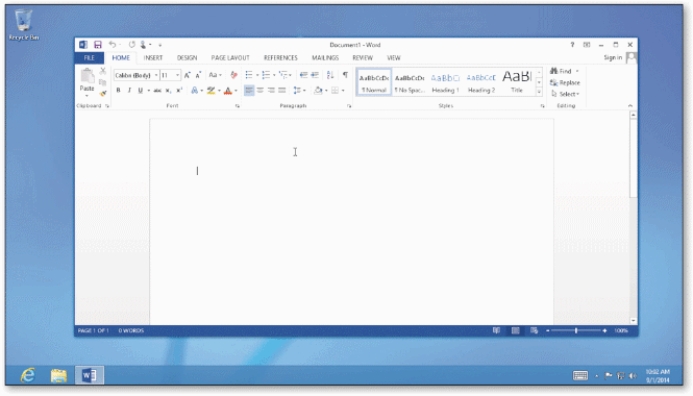Click the Replace button

coord(565,83)
